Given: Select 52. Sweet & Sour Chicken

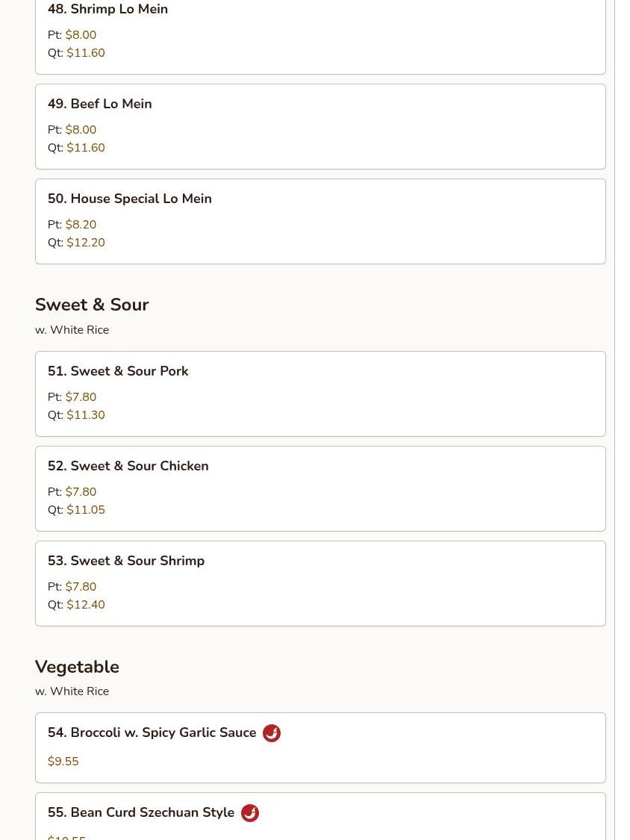Looking at the screenshot, I should 128,466.
